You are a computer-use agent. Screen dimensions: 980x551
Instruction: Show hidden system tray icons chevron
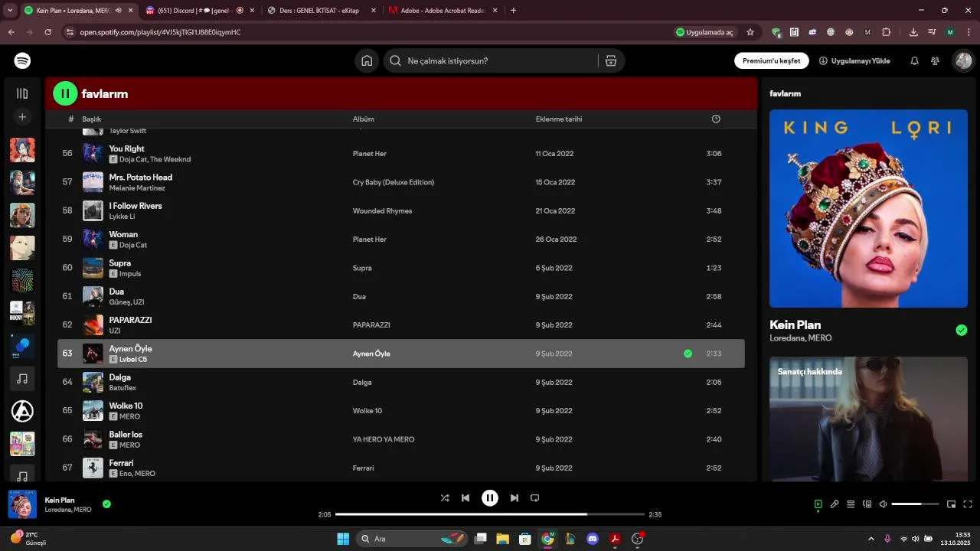871,539
